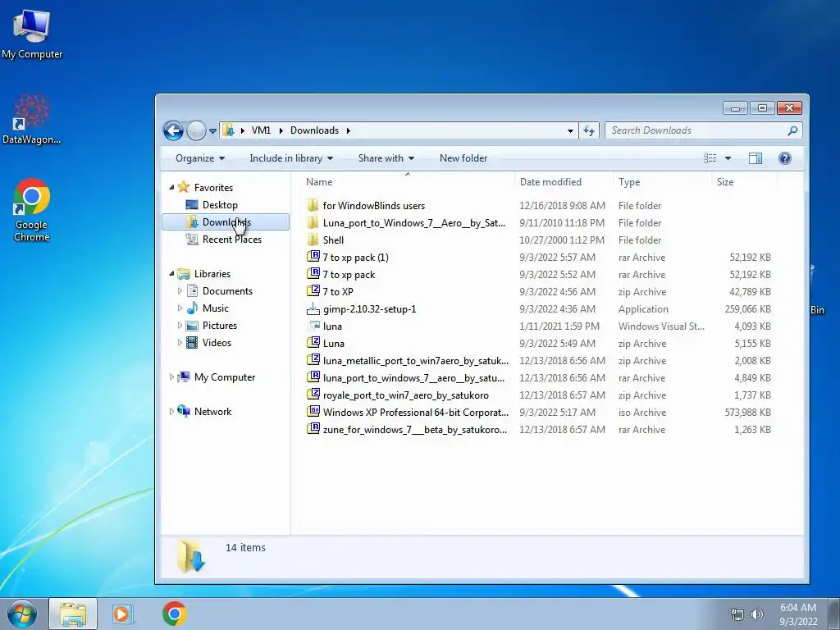Select the 'for WindowBlinds users' folder icon
This screenshot has height=630, width=840.
pyautogui.click(x=313, y=206)
